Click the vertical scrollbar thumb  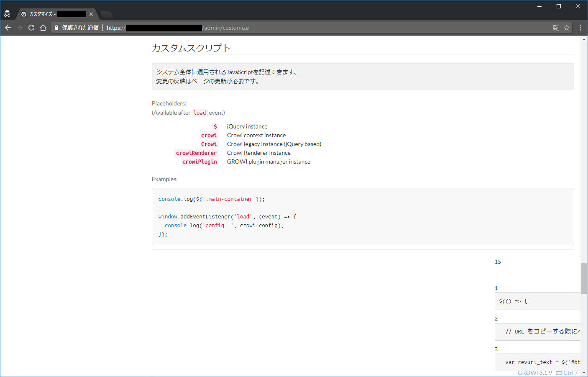(584, 278)
